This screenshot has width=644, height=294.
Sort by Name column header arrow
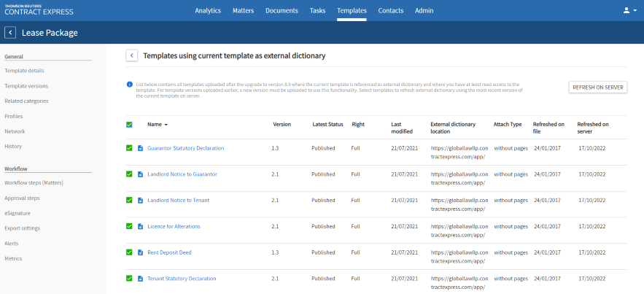(x=166, y=125)
